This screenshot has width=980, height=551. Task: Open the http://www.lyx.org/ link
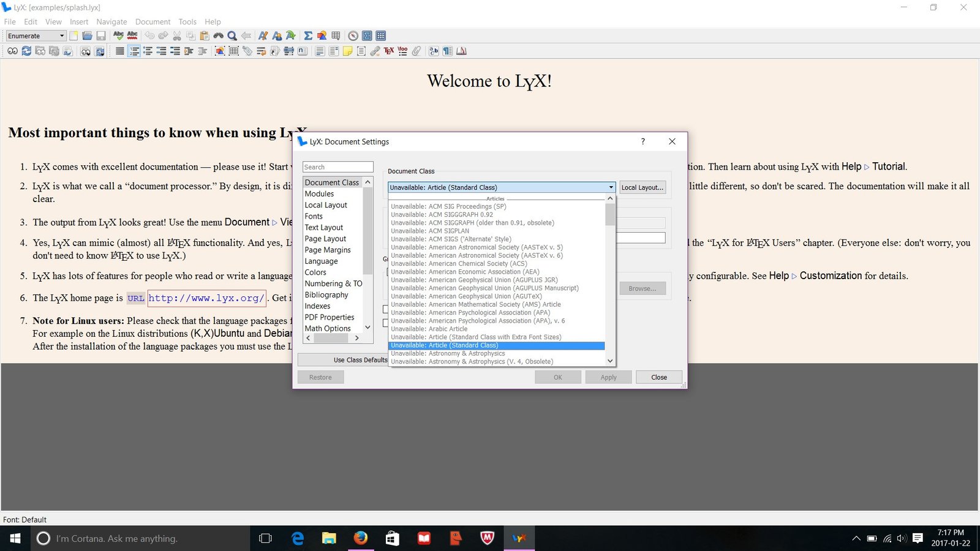click(x=206, y=298)
